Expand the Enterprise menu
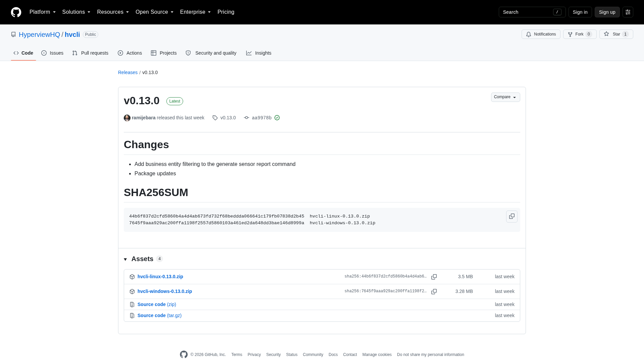 click(x=196, y=12)
